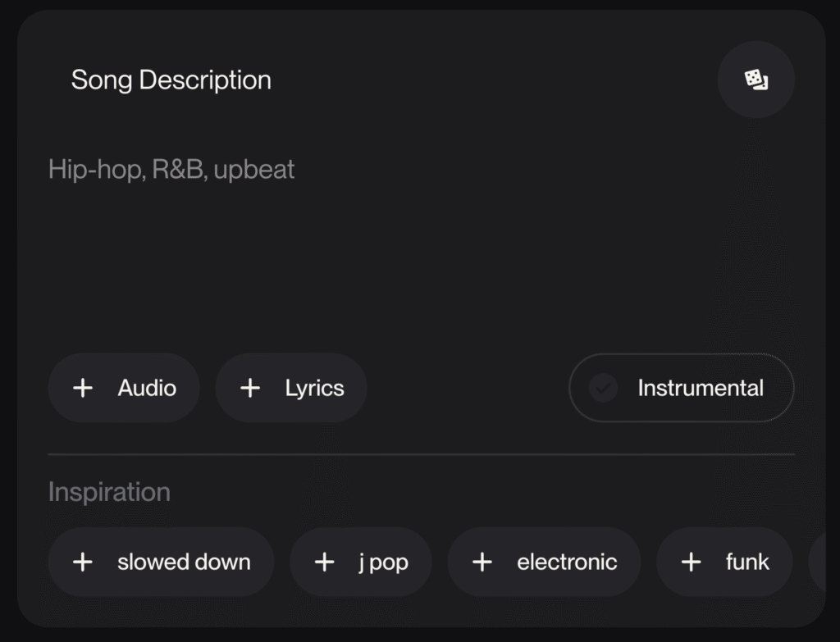
Task: Click the Song Description heading
Action: 171,80
